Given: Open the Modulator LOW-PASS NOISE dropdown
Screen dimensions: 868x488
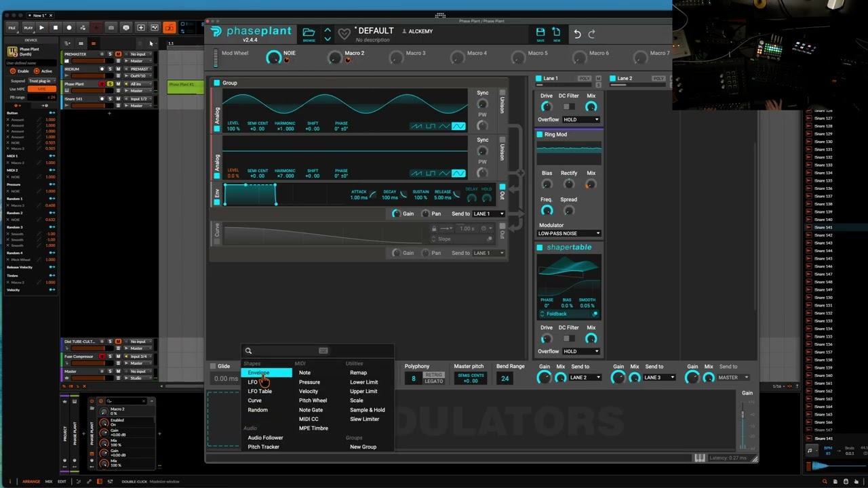Looking at the screenshot, I should (x=569, y=233).
